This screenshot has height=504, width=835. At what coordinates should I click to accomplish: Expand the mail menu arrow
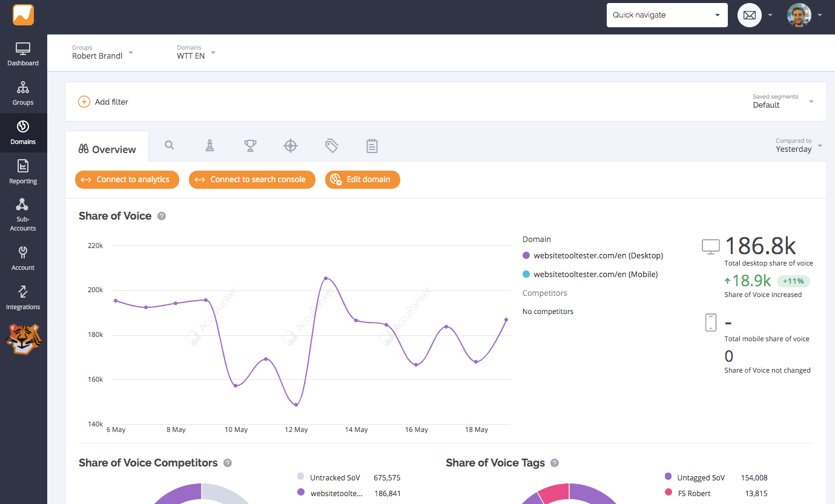tap(770, 15)
